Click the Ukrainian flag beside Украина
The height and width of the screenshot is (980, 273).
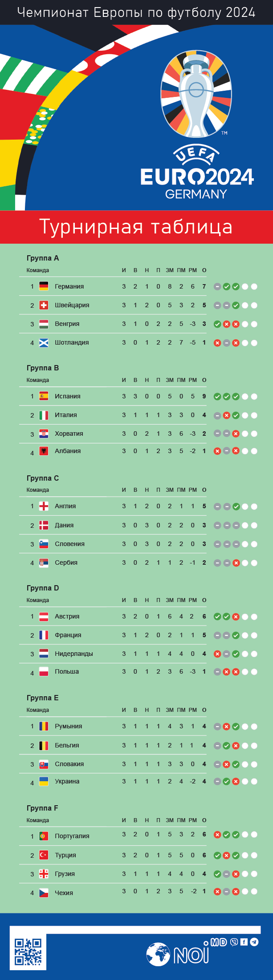pos(44,781)
